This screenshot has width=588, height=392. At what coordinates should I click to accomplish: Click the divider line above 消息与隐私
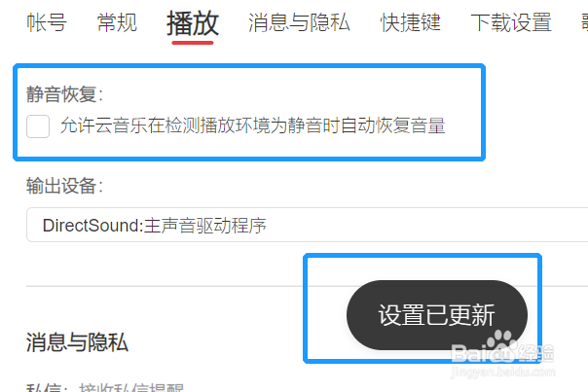(307, 286)
